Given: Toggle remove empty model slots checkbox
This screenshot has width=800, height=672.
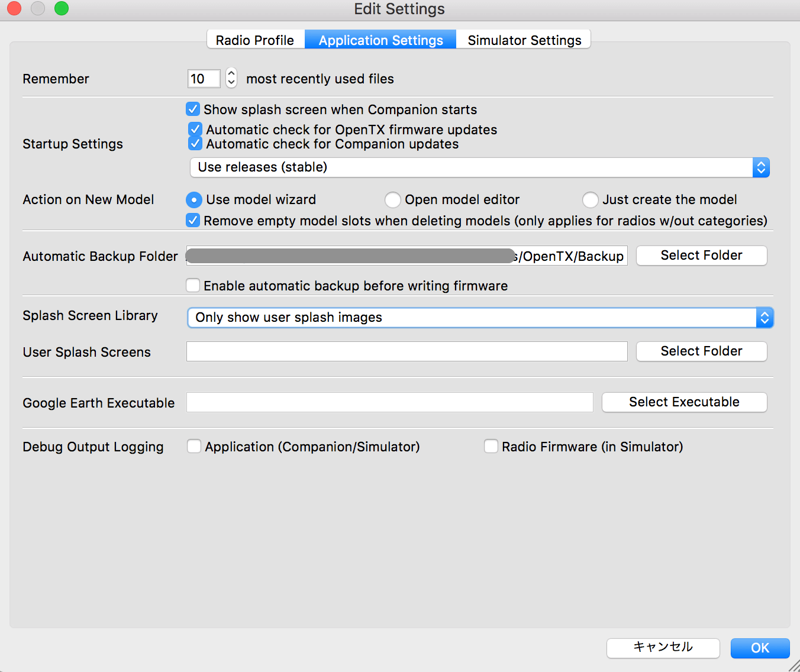Looking at the screenshot, I should click(193, 221).
